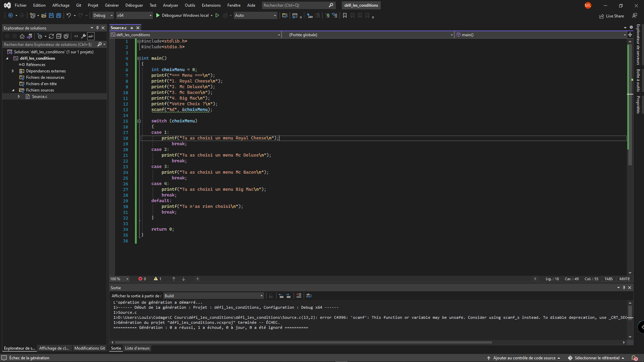This screenshot has height=362, width=644.
Task: Click the error count icon showing 0
Action: click(x=142, y=279)
